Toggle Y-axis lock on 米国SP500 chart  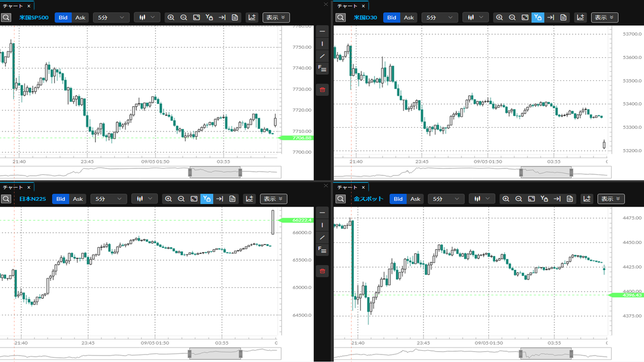pyautogui.click(x=209, y=17)
